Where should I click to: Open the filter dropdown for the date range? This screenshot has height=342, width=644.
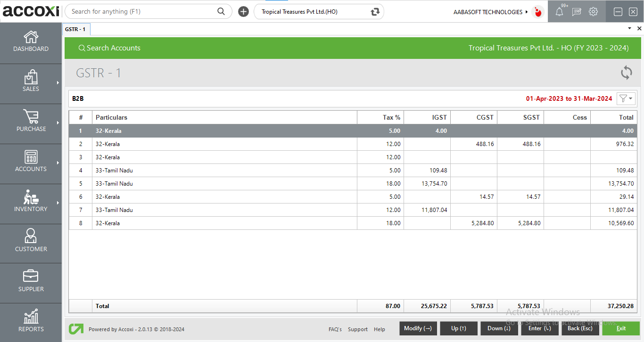point(626,98)
